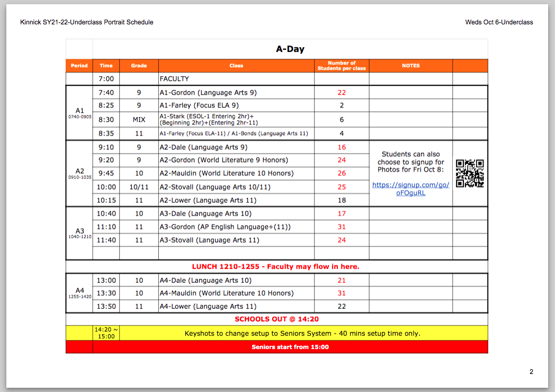The height and width of the screenshot is (392, 555).
Task: Select the A4-Lower (Language Arts 11) cell
Action: tap(208, 306)
